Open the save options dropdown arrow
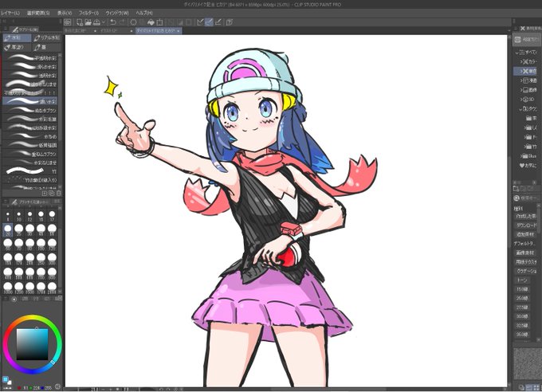 coord(103,22)
